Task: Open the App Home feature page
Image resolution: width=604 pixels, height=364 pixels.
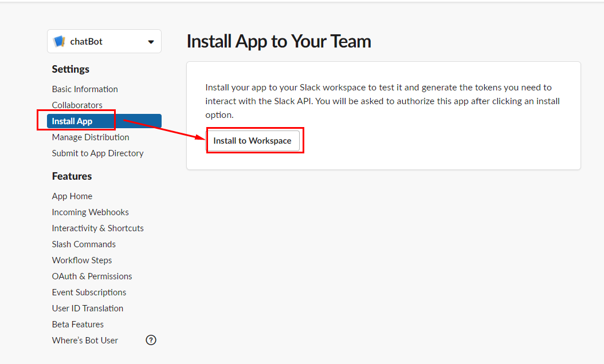Action: pyautogui.click(x=72, y=196)
